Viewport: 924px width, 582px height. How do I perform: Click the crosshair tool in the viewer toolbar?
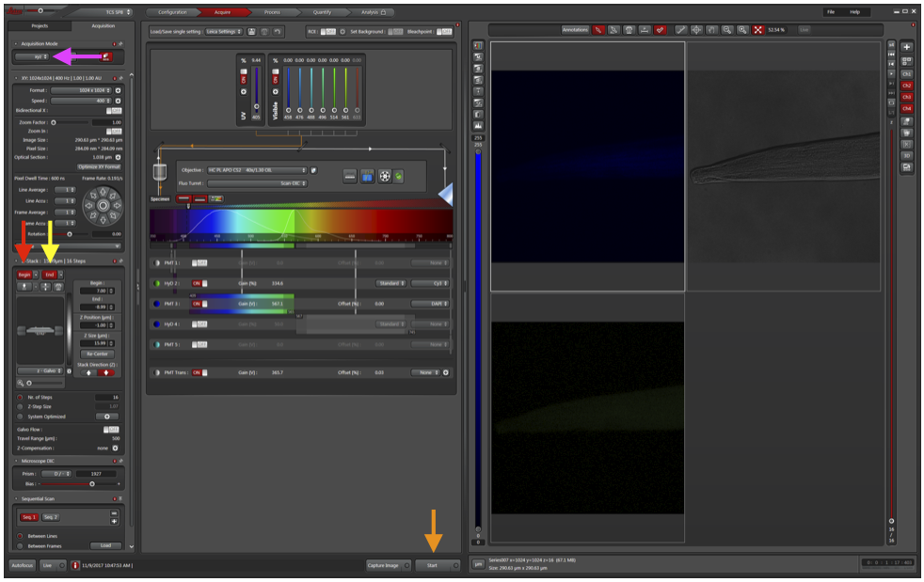pos(696,29)
